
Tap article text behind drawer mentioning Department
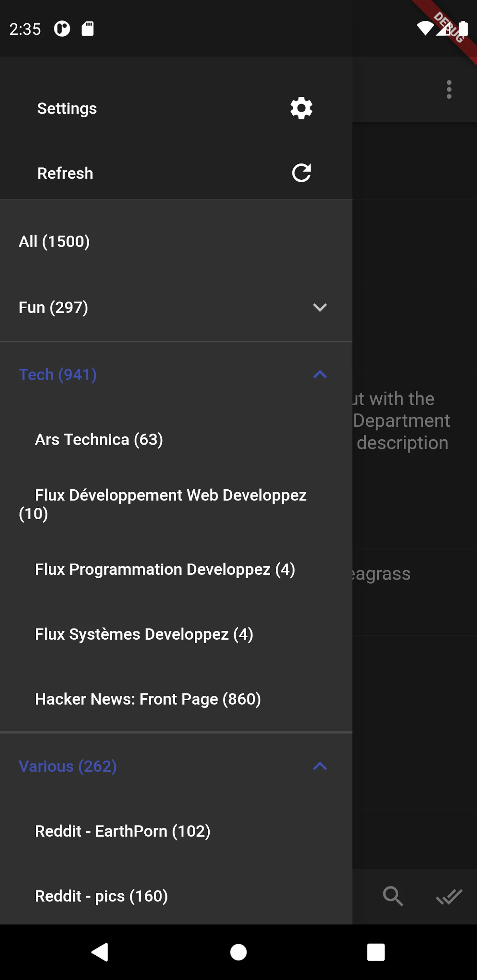[x=402, y=421]
